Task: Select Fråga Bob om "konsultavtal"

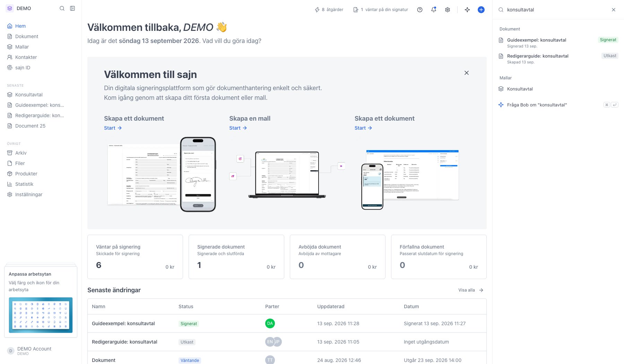Action: [558, 105]
